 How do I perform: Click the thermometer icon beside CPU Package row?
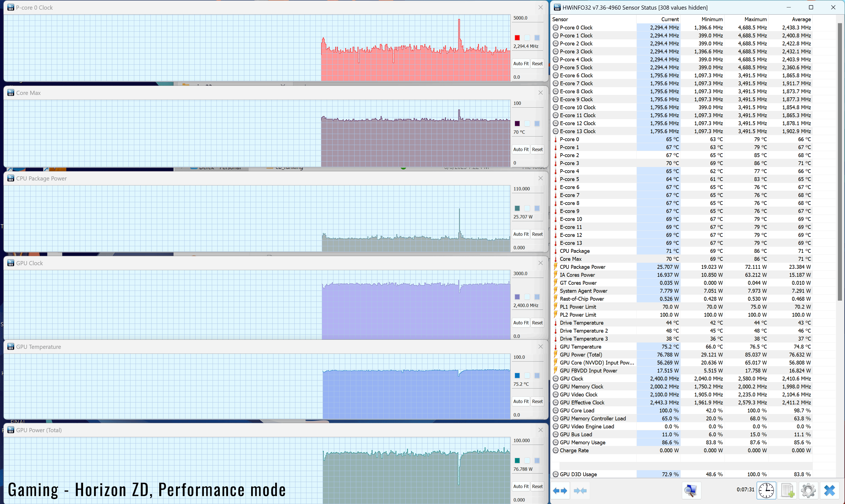[x=555, y=251]
